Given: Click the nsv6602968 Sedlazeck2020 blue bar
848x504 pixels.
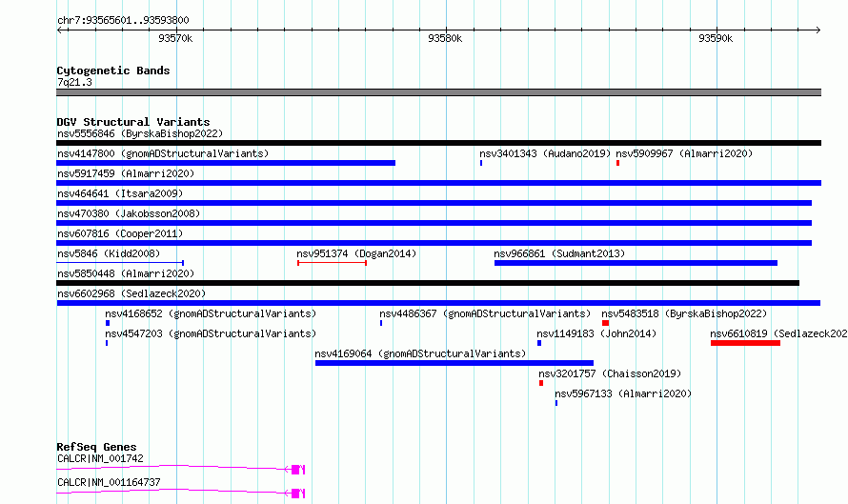Looking at the screenshot, I should coord(438,303).
